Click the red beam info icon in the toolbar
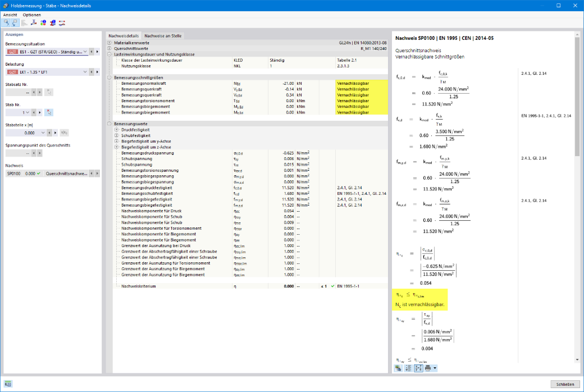The width and height of the screenshot is (584, 392). click(53, 23)
